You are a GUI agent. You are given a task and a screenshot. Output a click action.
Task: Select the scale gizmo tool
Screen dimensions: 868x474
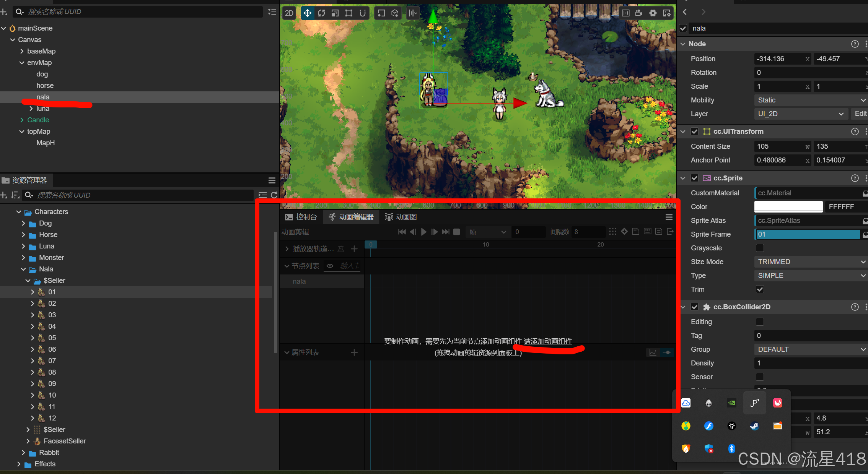(335, 13)
